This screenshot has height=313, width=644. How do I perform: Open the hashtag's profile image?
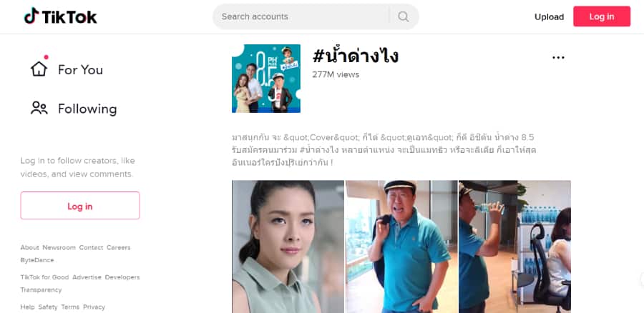[266, 79]
